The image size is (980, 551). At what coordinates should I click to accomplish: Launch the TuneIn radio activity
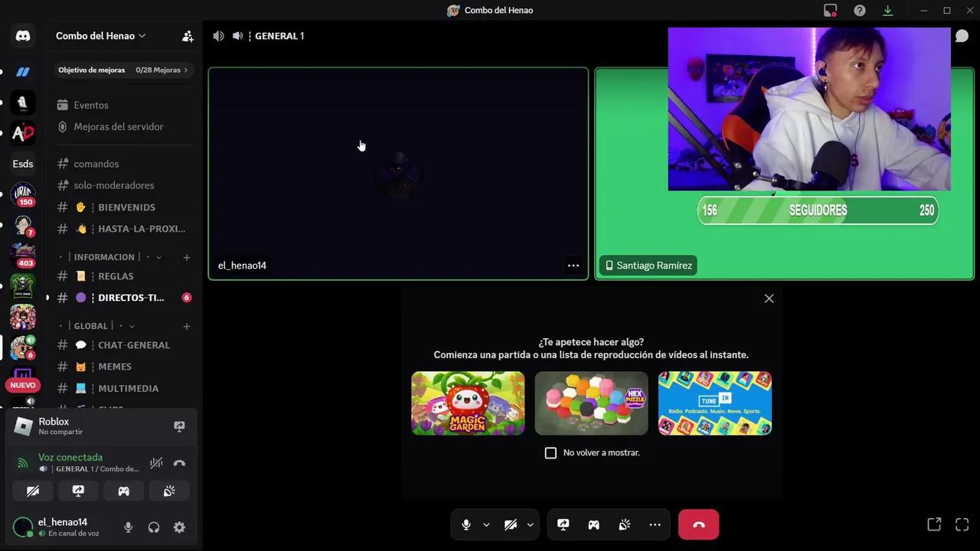click(x=715, y=403)
